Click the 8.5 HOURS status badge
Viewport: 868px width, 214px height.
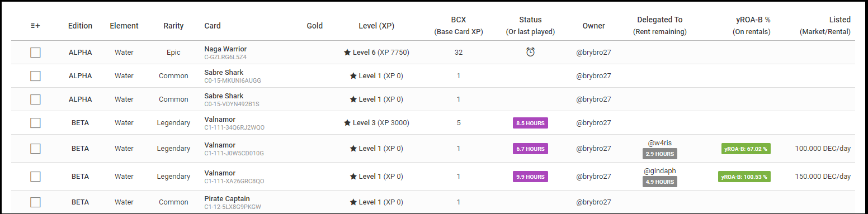[x=530, y=123]
